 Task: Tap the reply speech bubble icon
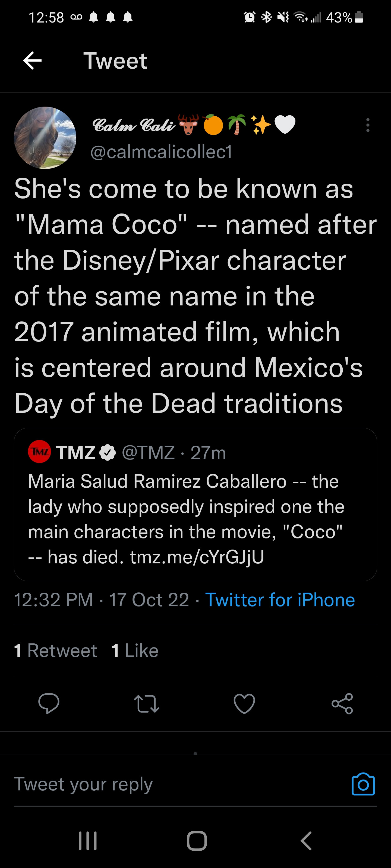(49, 704)
